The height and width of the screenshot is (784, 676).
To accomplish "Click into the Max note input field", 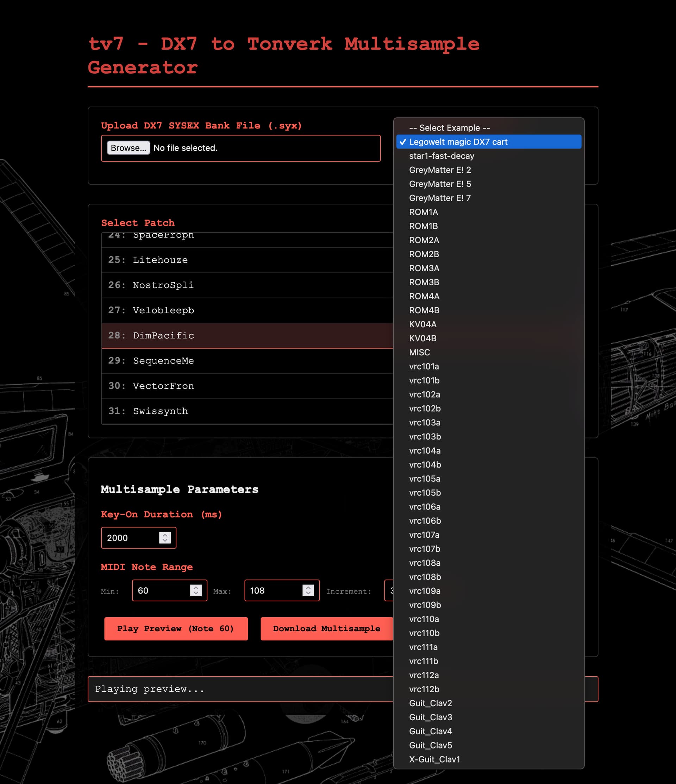I will 273,590.
